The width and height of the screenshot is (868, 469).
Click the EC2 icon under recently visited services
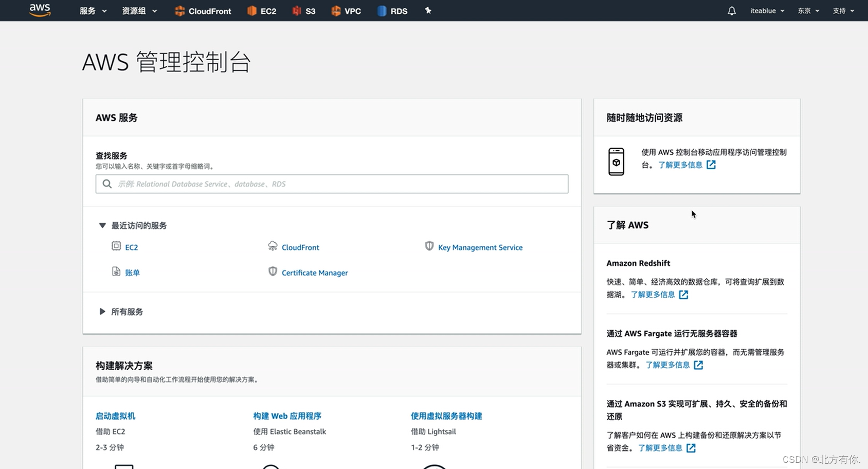click(x=116, y=246)
